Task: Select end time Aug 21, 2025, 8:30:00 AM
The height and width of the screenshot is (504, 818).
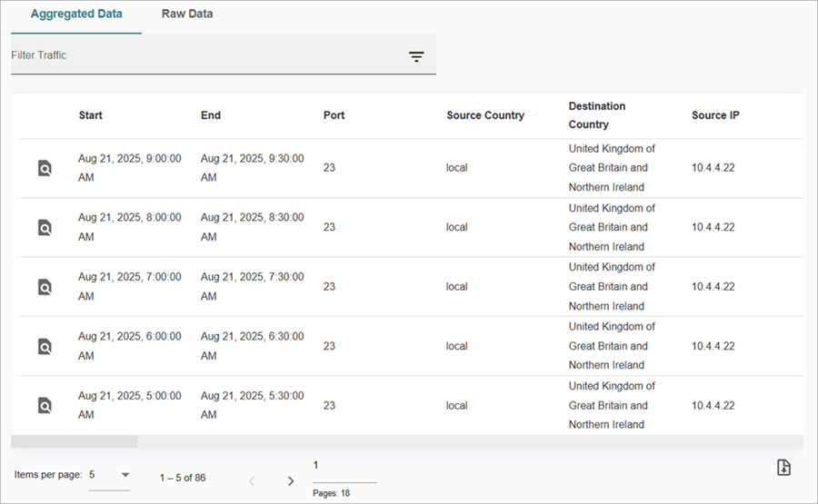Action: tap(253, 227)
